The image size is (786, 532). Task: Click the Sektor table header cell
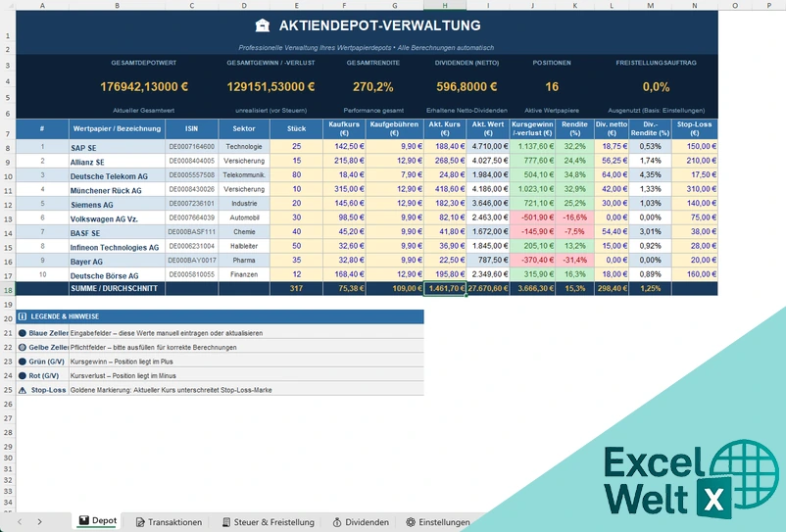point(244,128)
